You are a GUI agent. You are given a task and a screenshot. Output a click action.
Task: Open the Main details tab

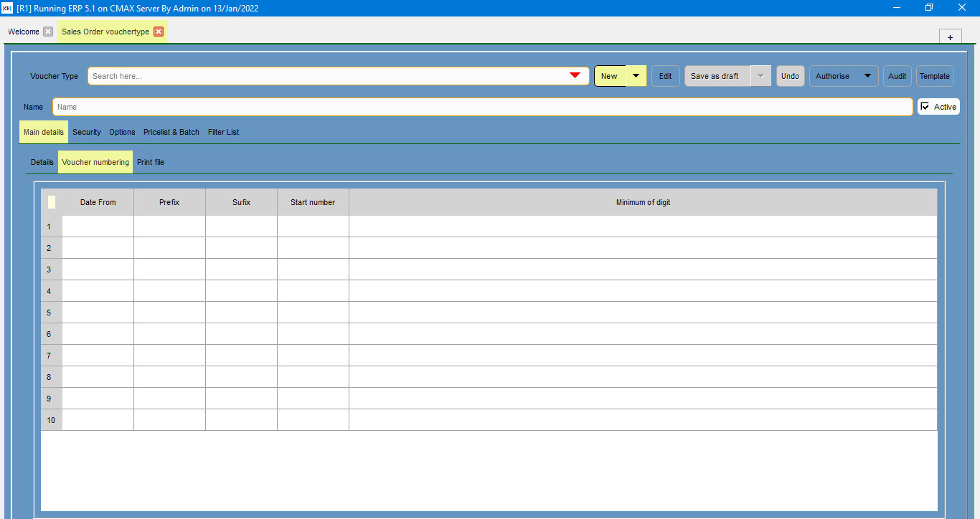point(44,132)
